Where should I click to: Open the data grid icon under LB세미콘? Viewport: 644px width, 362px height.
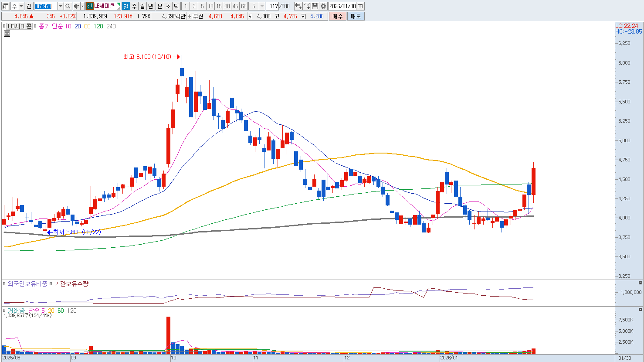click(x=7, y=34)
